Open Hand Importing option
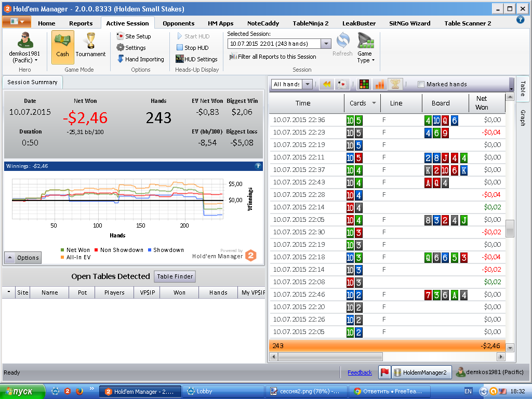Image resolution: width=532 pixels, height=399 pixels. [x=140, y=59]
